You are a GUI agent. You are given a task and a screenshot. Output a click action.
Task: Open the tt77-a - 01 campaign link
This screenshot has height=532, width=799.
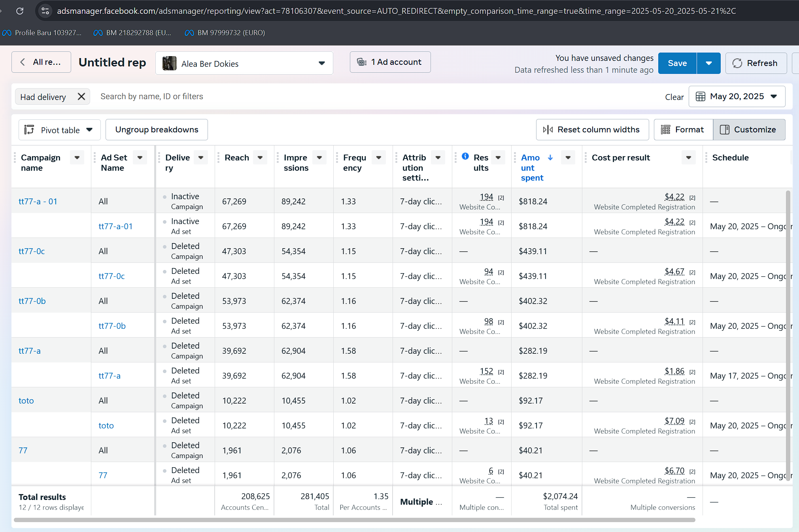coord(38,202)
